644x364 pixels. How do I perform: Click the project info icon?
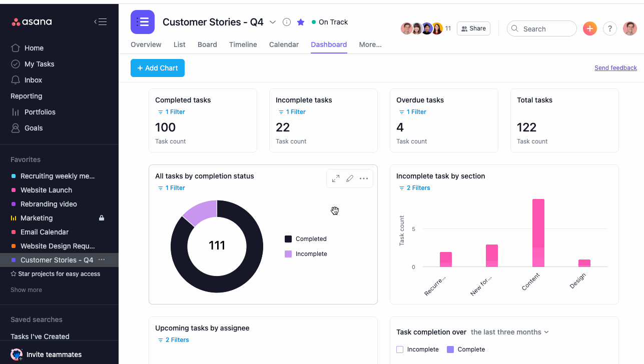click(287, 22)
